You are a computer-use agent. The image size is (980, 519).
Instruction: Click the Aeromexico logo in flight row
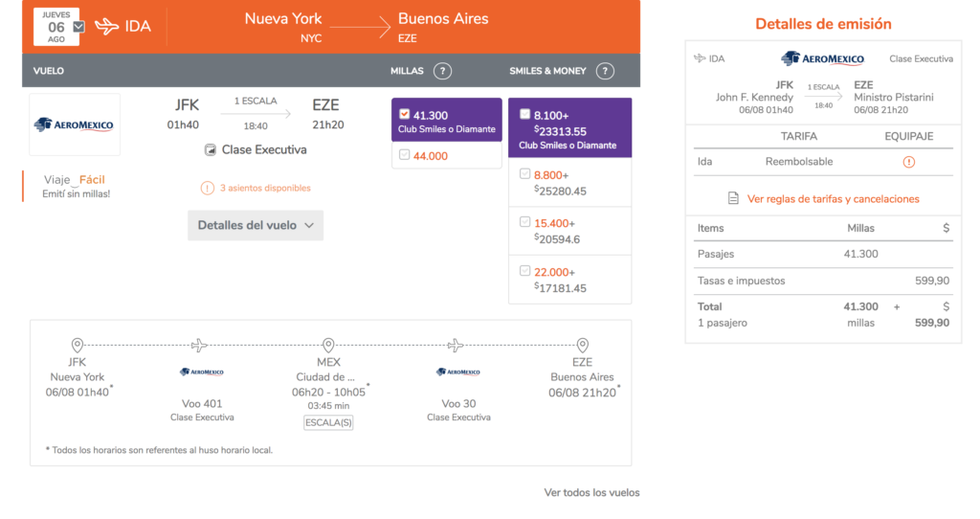click(75, 124)
